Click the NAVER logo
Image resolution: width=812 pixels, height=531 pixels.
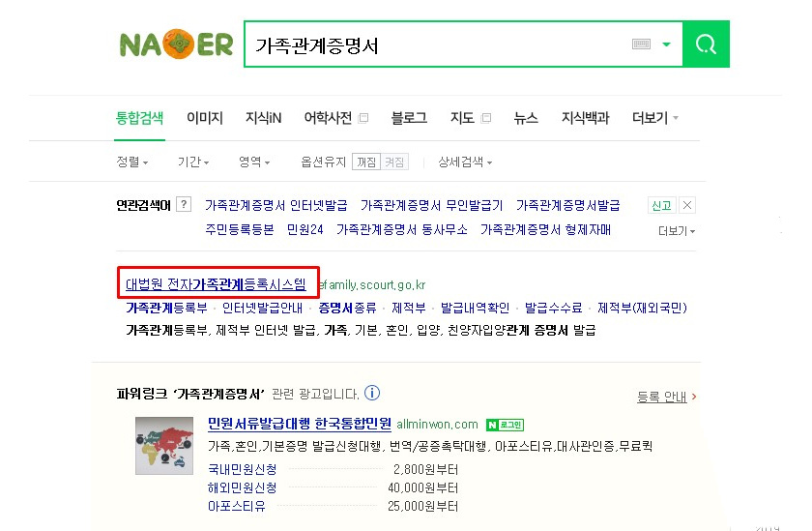pos(177,44)
